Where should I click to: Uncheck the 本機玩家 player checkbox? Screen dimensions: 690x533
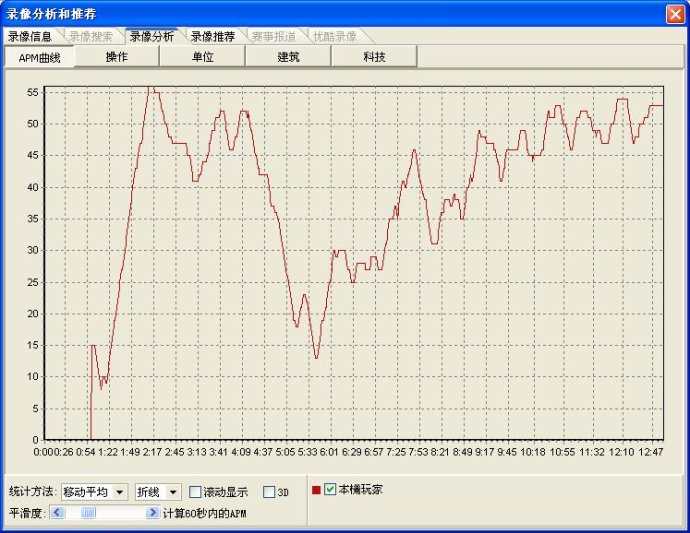point(330,490)
